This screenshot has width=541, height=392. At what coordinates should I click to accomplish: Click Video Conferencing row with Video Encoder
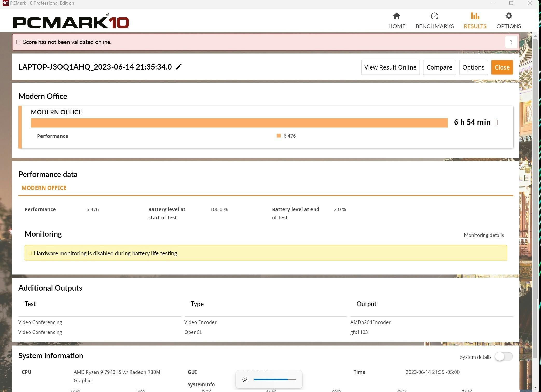[40, 322]
